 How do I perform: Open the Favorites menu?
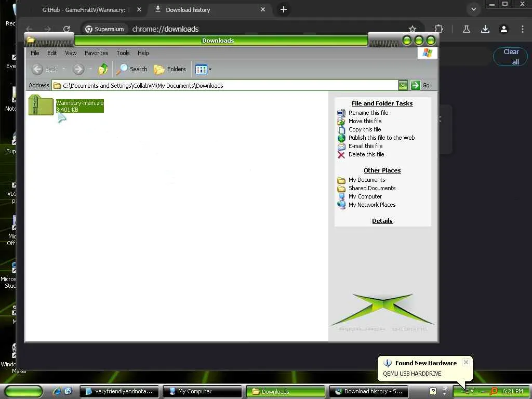click(96, 53)
